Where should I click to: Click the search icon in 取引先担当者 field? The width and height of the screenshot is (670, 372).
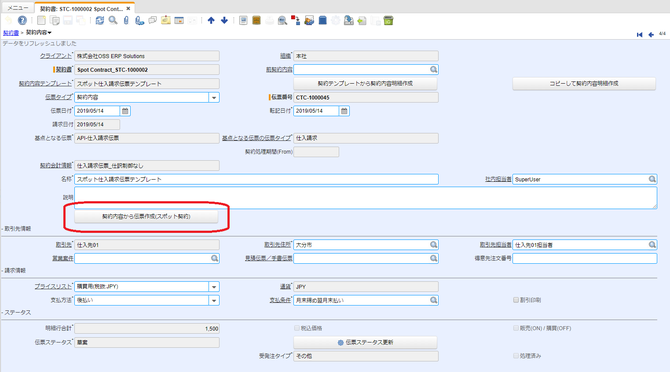click(652, 245)
